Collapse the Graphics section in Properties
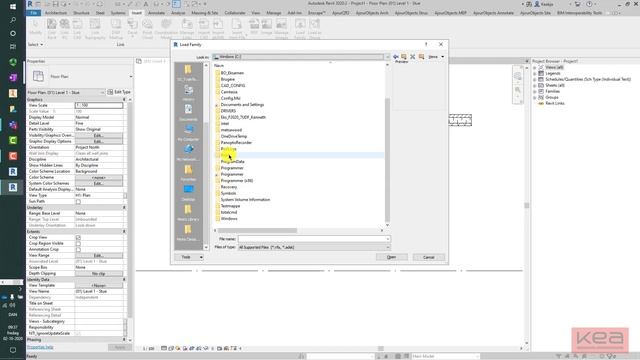The image size is (640, 360). pos(124,100)
